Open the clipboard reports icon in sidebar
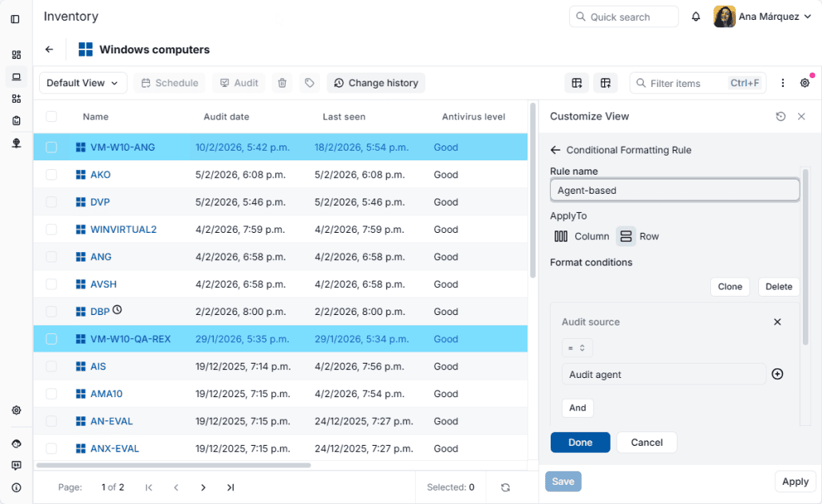The image size is (822, 504). click(x=16, y=121)
